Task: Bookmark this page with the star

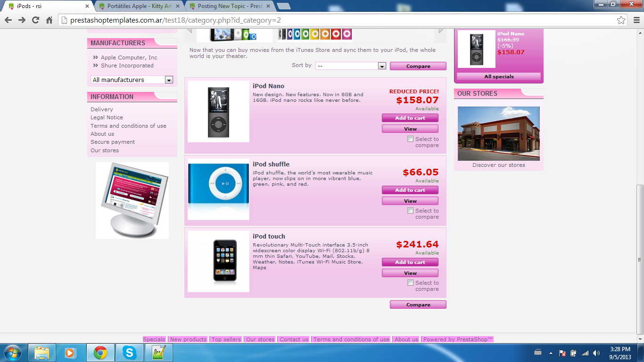Action: click(621, 20)
